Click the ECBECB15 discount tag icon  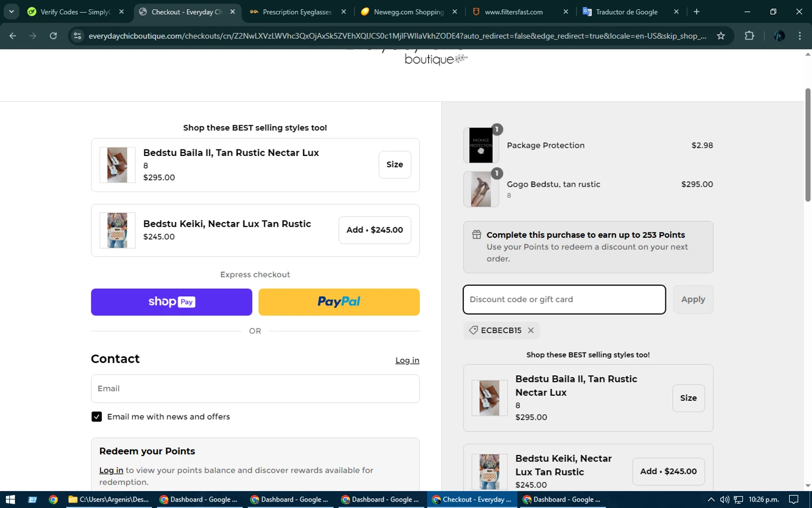pyautogui.click(x=473, y=330)
